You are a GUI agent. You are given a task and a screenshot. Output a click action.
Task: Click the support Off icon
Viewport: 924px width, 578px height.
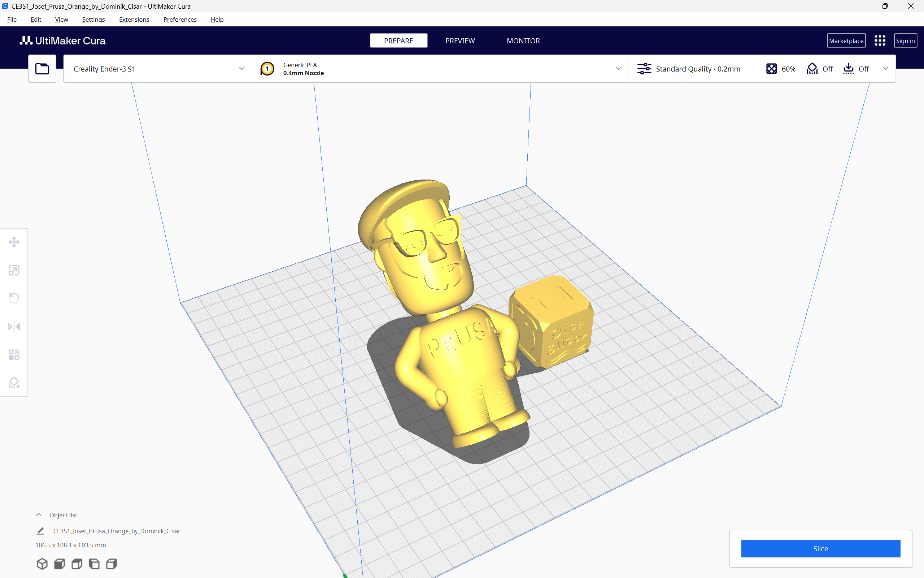(x=812, y=69)
